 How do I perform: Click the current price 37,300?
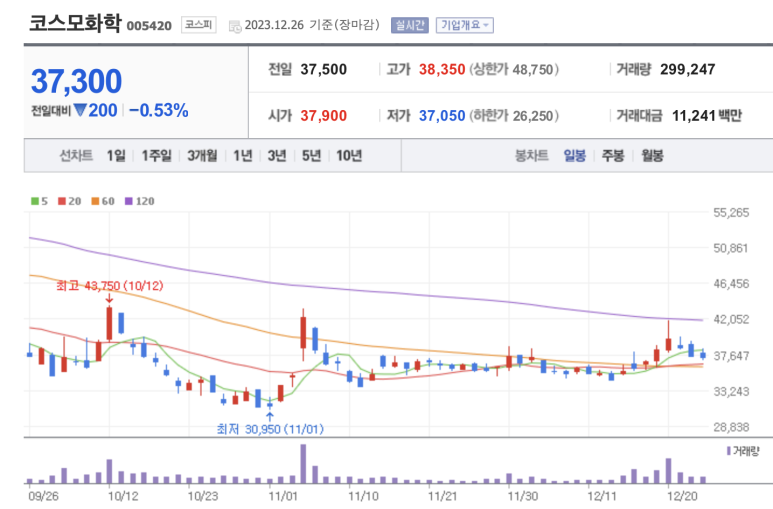pos(76,81)
